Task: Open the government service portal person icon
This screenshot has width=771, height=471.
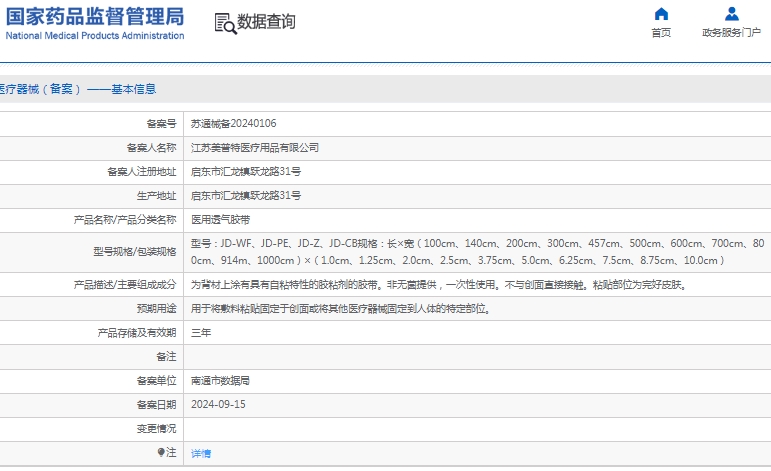Action: (x=732, y=14)
